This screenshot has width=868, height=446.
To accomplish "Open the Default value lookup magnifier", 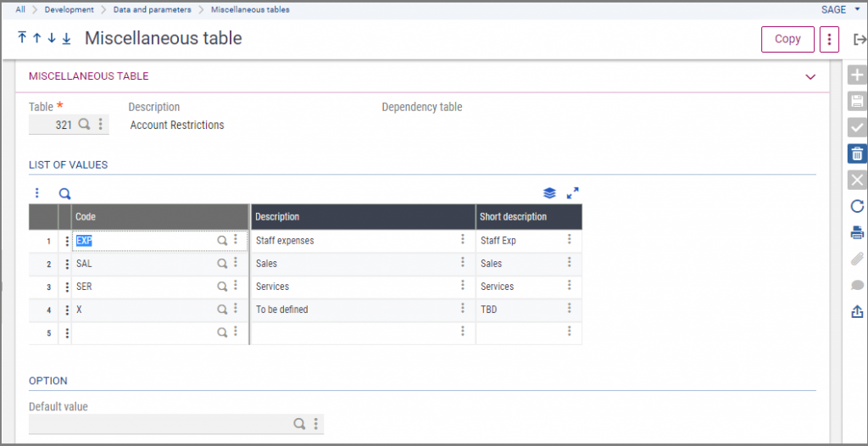I will point(299,424).
